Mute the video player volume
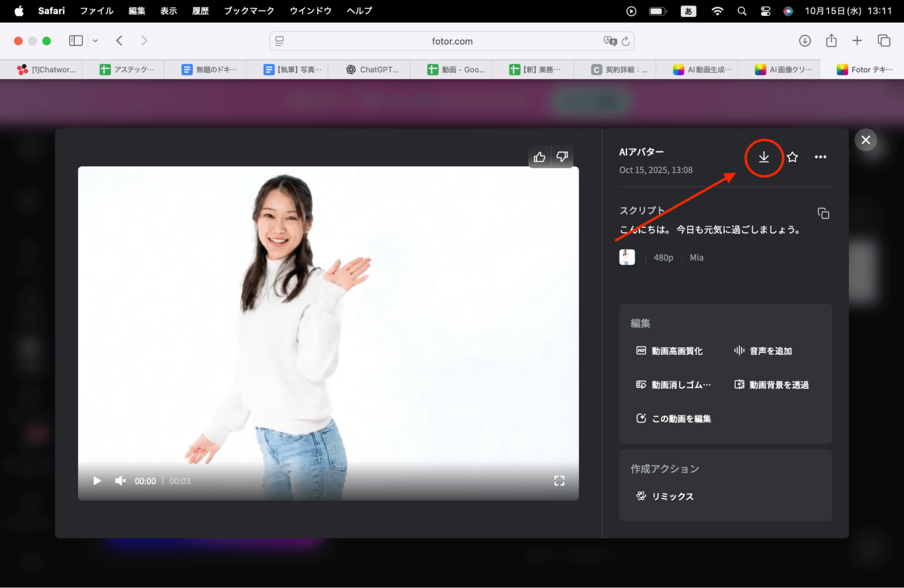Image resolution: width=904 pixels, height=588 pixels. (120, 480)
